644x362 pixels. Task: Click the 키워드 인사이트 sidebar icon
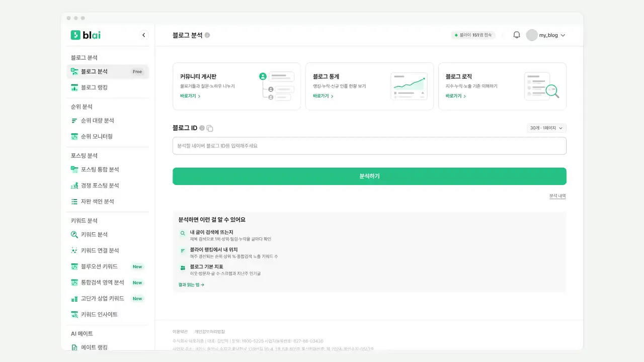point(74,315)
